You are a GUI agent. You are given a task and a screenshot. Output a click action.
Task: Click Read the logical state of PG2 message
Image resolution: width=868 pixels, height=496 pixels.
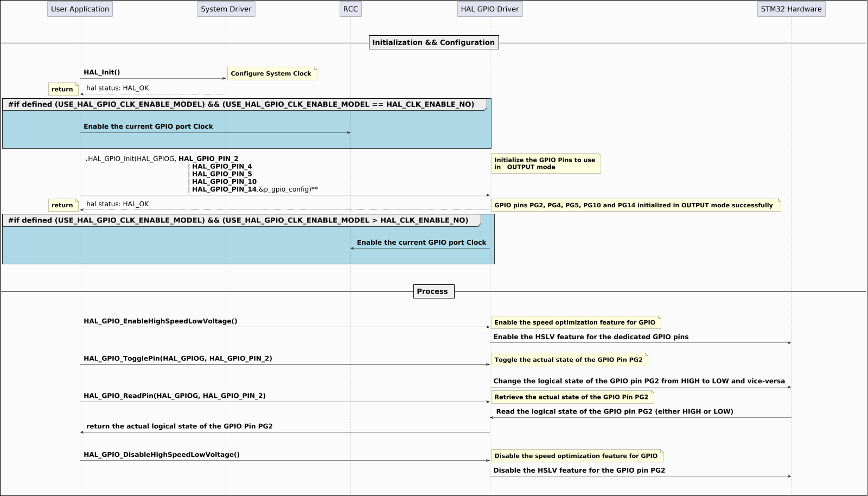615,411
